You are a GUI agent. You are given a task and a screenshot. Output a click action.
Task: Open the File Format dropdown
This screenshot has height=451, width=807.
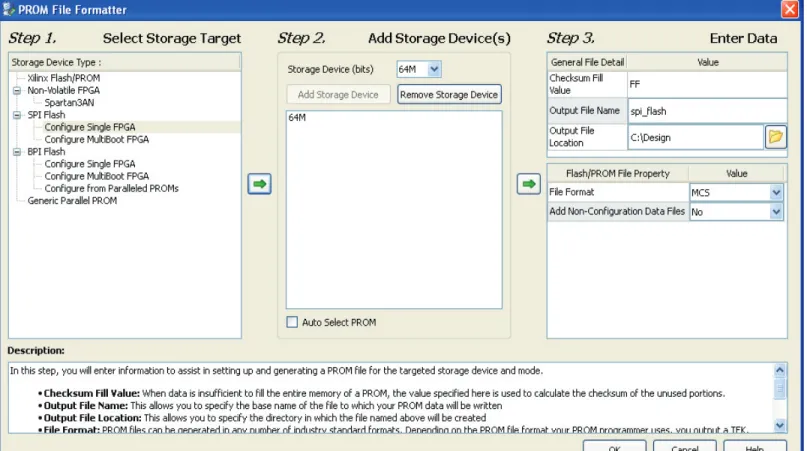pyautogui.click(x=776, y=193)
